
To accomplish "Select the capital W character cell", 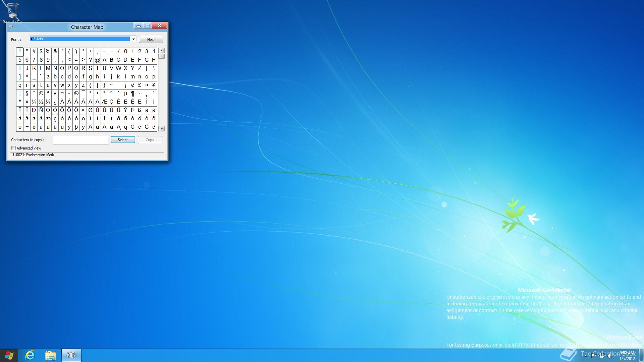I will (x=118, y=68).
